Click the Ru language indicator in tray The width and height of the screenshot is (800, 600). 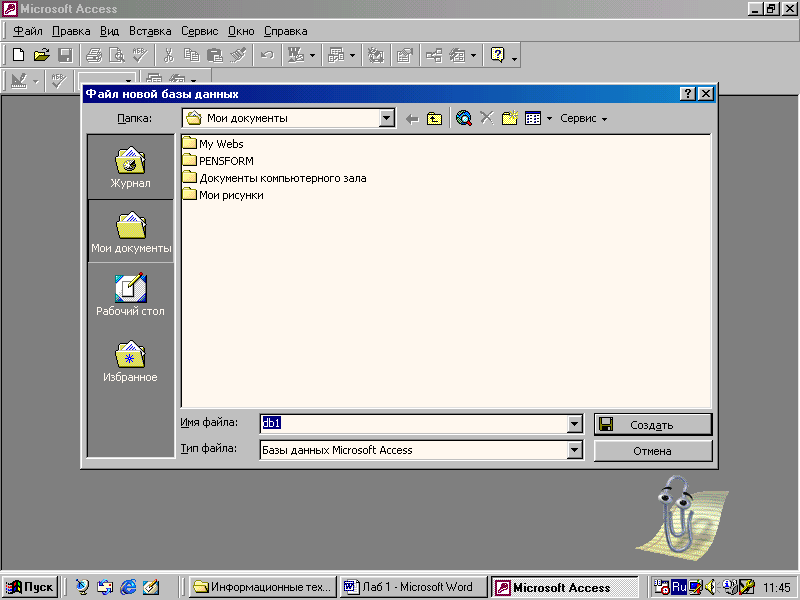[x=679, y=587]
